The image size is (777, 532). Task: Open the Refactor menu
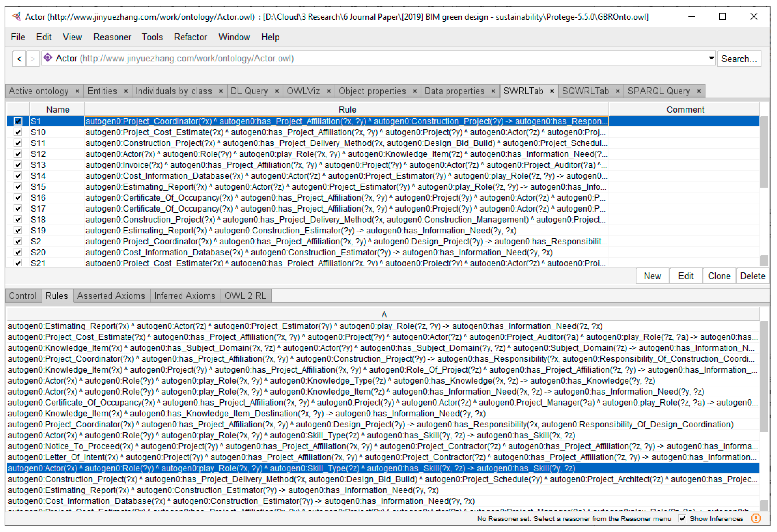190,37
